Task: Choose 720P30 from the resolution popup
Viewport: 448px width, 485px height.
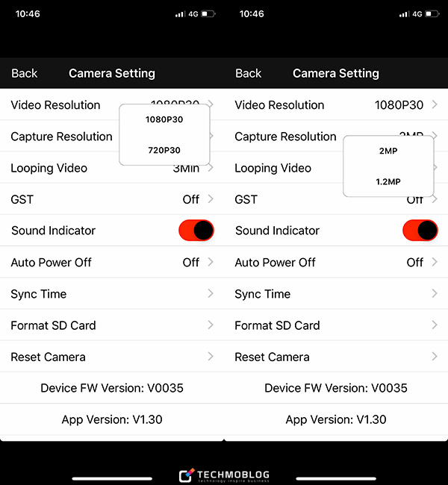Action: tap(164, 151)
